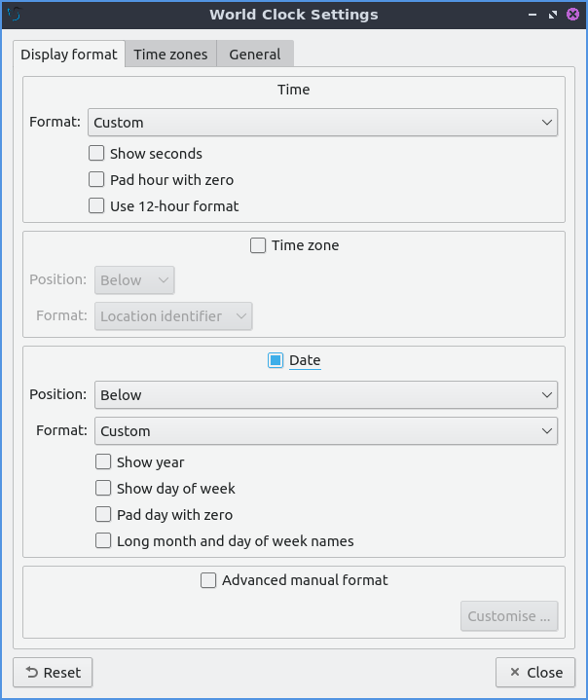Minimize the World Clock Settings window
This screenshot has height=700, width=588.
pyautogui.click(x=533, y=15)
